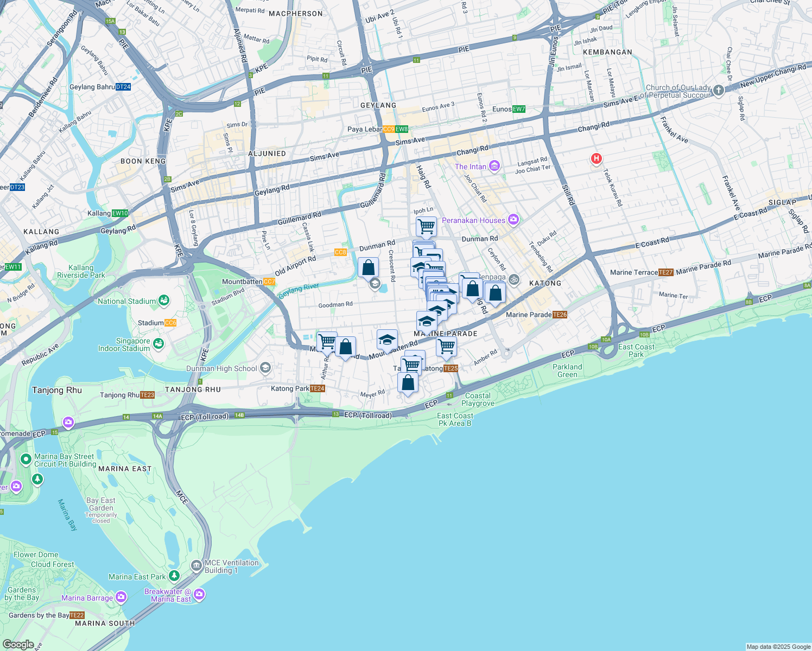Click the park marker at Singapore Indoor Stadium
The height and width of the screenshot is (651, 812).
pos(157,343)
